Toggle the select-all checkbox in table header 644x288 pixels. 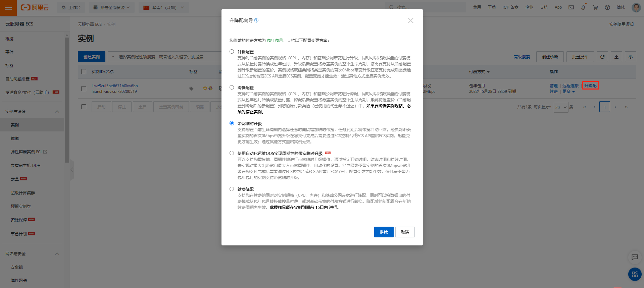point(84,71)
